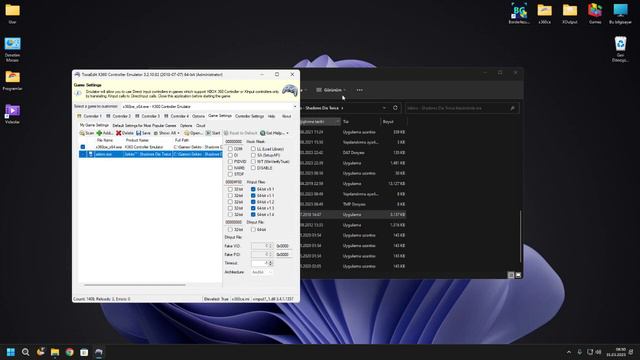Sort by Tür column in Explorer
Screen dimensions: 640x360
coord(361,122)
